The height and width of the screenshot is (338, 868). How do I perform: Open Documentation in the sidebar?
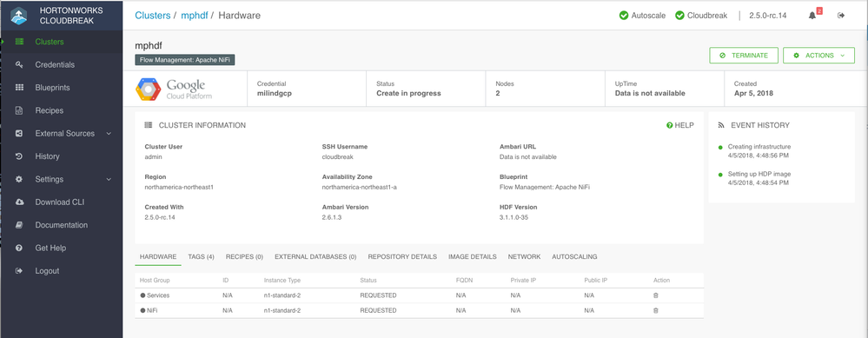click(x=62, y=225)
